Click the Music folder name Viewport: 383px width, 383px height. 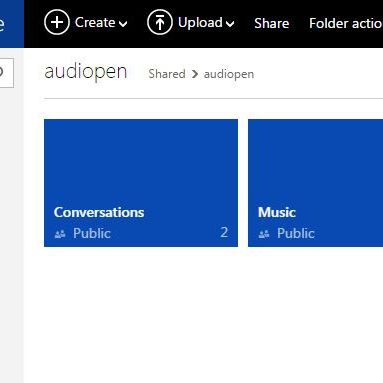[x=277, y=212]
